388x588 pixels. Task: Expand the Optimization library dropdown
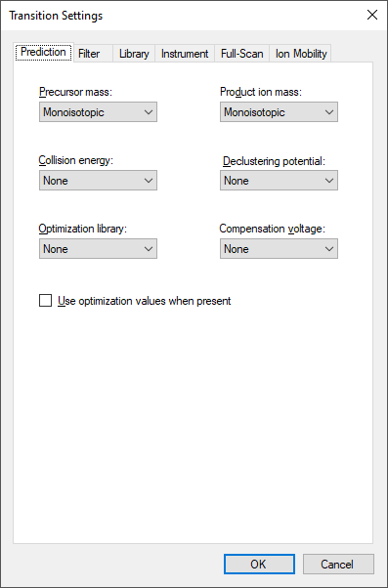pos(98,249)
